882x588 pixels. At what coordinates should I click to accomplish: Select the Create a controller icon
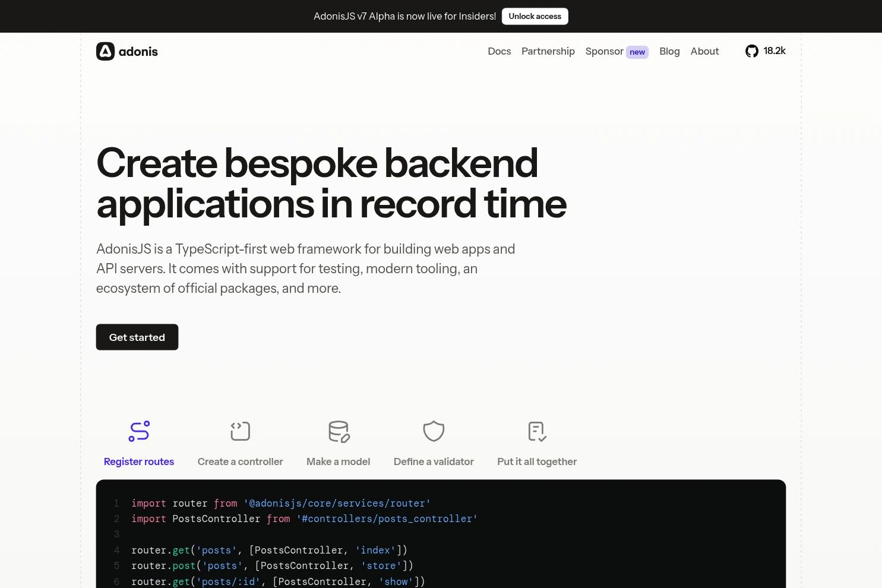pyautogui.click(x=240, y=431)
